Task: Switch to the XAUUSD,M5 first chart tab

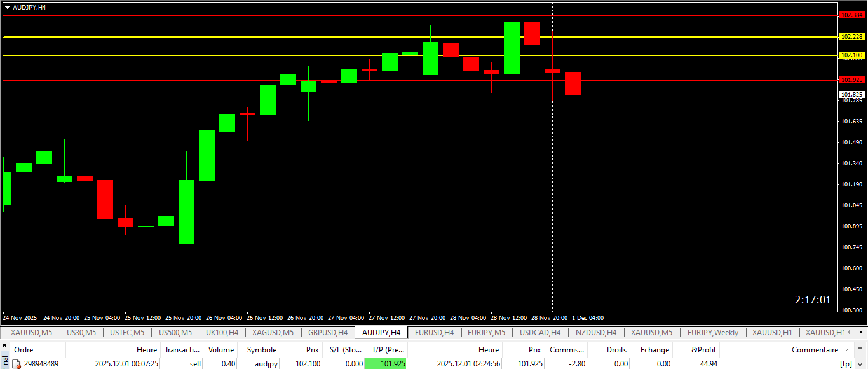Action: [x=31, y=333]
